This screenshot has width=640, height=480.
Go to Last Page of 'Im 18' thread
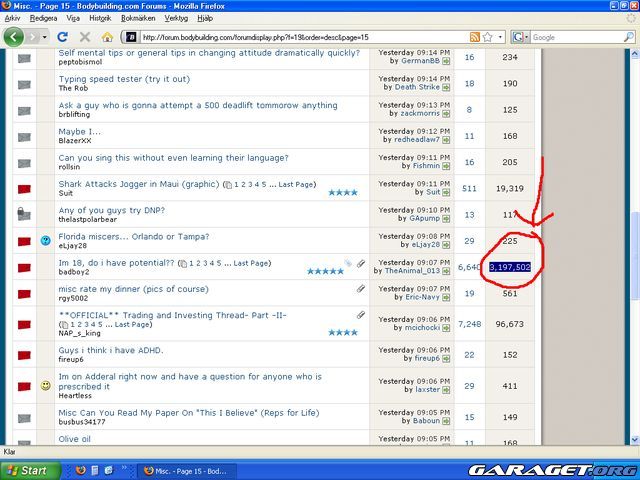(x=250, y=263)
